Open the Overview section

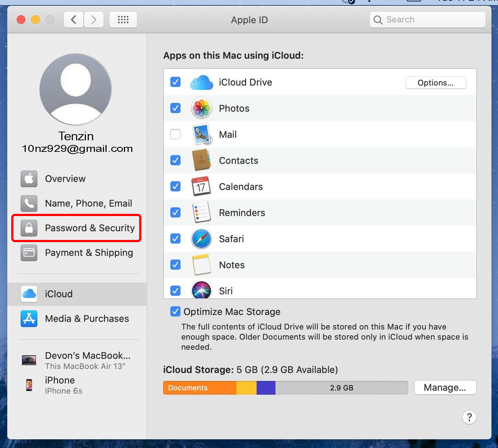point(77,179)
